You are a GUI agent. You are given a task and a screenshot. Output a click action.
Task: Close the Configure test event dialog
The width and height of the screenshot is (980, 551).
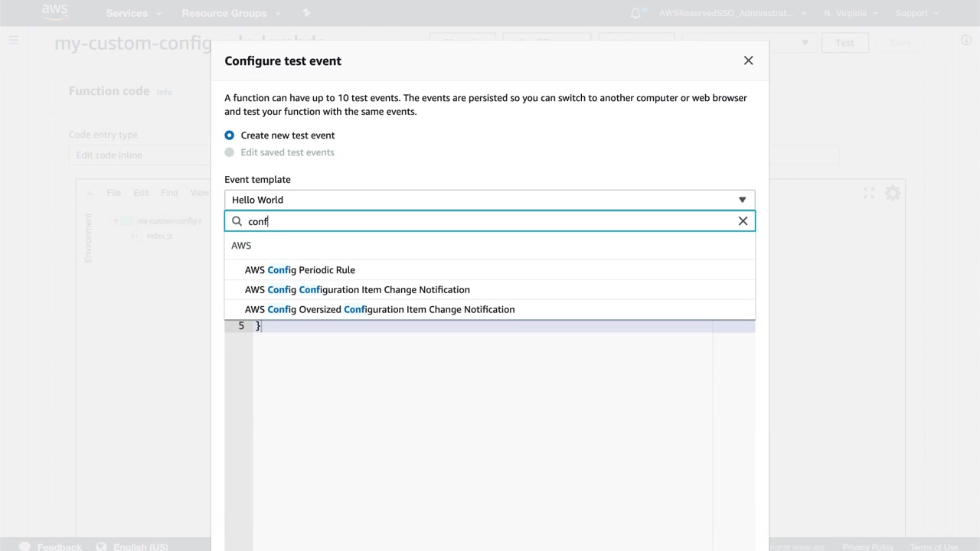click(x=748, y=60)
